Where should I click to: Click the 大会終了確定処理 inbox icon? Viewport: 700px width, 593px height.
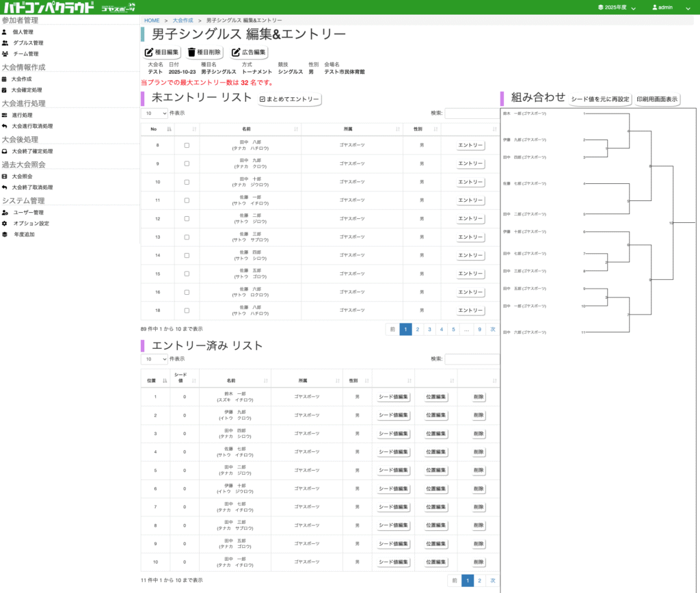click(x=5, y=151)
